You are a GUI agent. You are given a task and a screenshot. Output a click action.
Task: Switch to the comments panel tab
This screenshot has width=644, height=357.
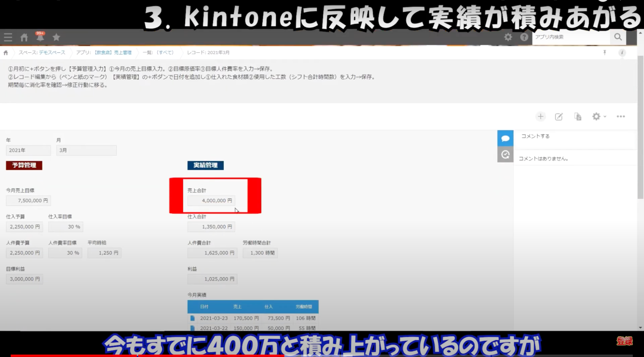[x=505, y=138]
